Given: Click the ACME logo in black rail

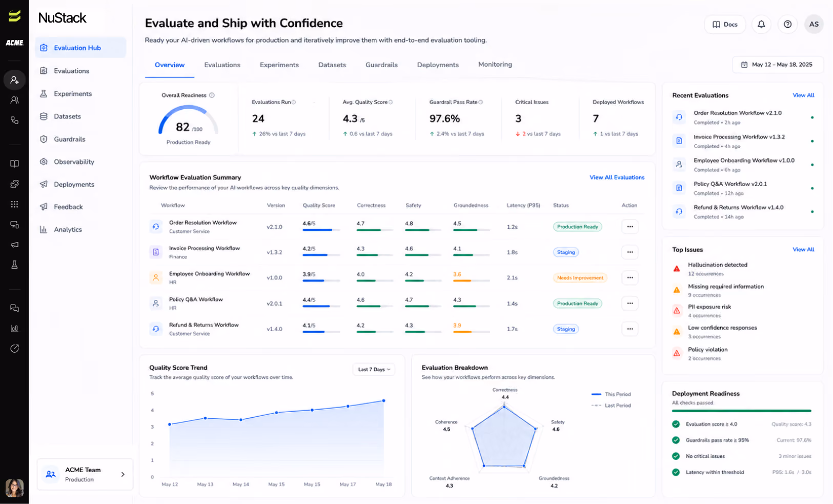Looking at the screenshot, I should (x=14, y=43).
